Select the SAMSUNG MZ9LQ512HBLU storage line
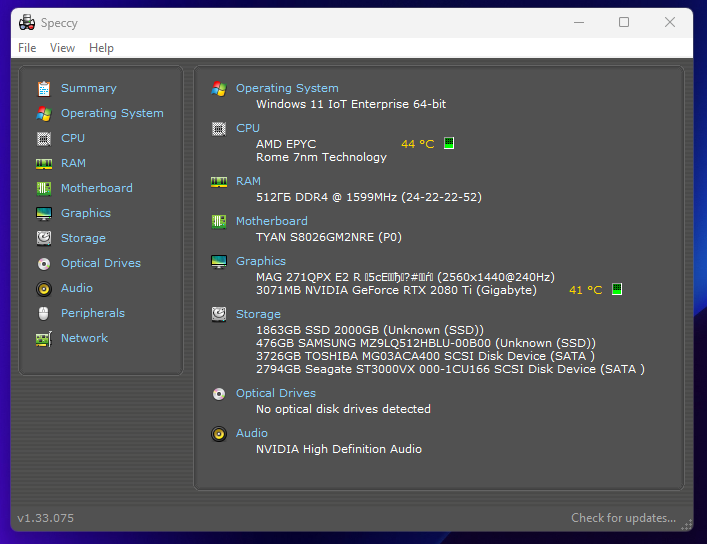 point(426,343)
